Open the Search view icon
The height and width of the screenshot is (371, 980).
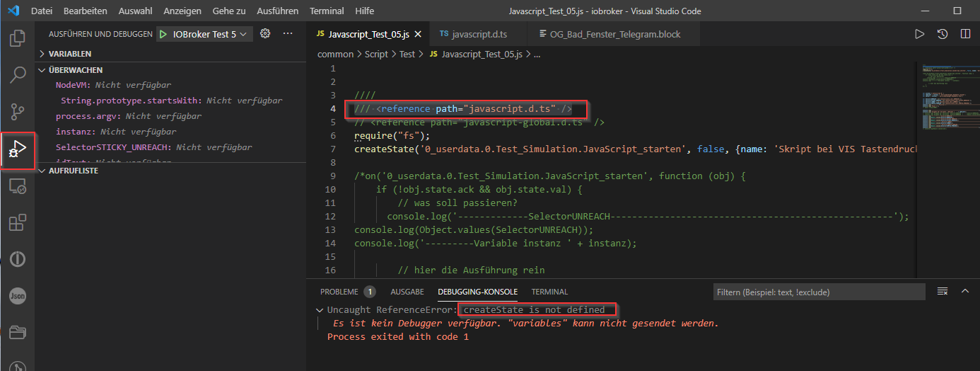click(x=18, y=74)
